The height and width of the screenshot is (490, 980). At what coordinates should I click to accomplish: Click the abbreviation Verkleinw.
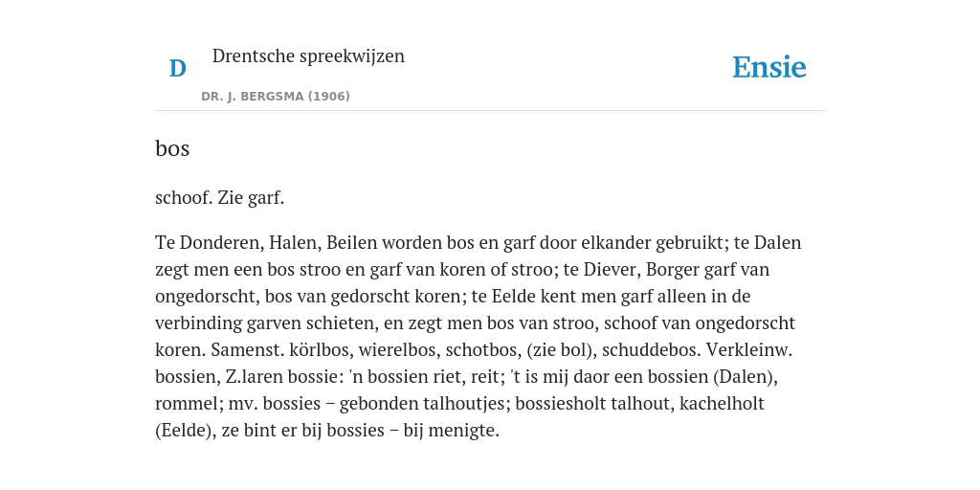(749, 350)
